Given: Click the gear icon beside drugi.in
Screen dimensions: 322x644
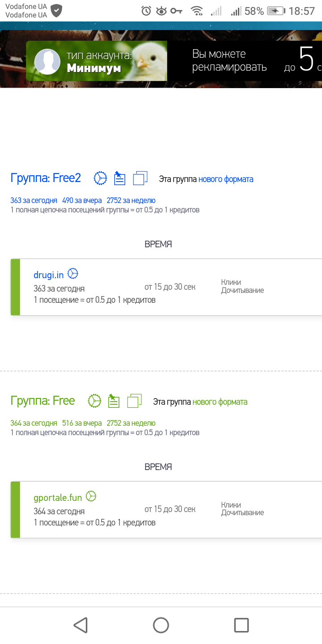Looking at the screenshot, I should [x=73, y=274].
